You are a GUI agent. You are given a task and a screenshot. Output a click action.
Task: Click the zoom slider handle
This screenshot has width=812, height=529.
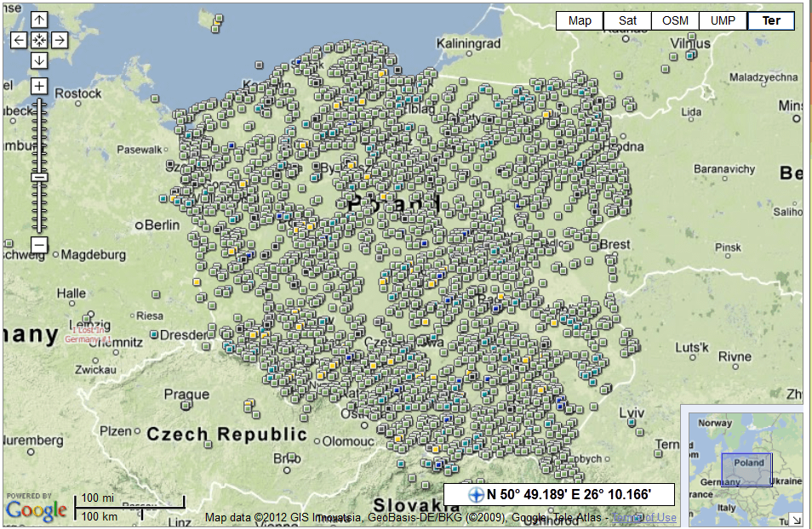[39, 177]
